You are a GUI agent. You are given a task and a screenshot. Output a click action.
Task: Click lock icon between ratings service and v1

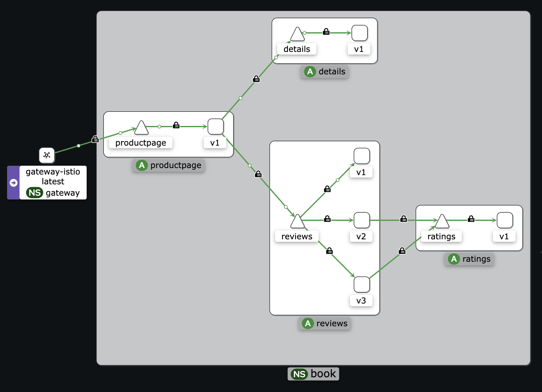pos(471,219)
